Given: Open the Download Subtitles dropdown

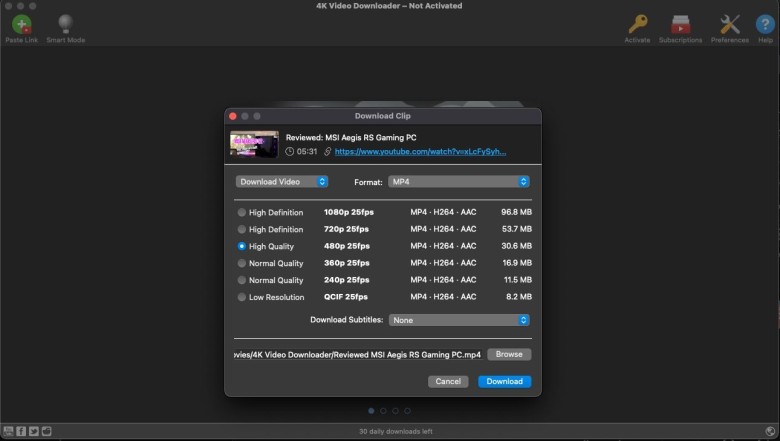Looking at the screenshot, I should point(459,320).
